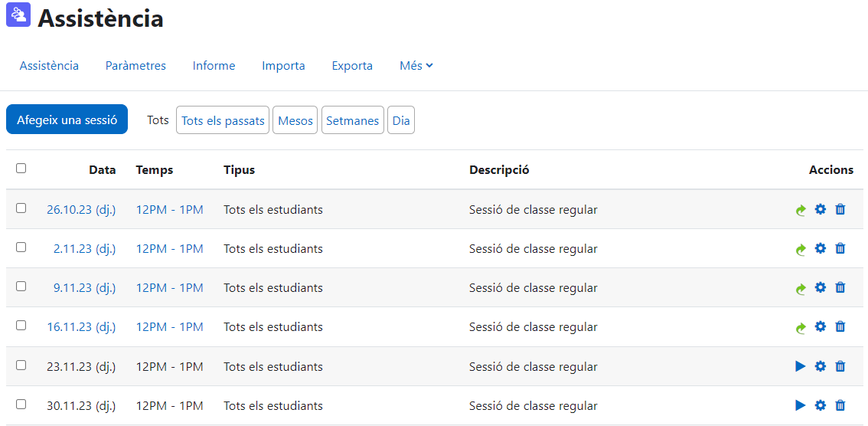
Task: Change attendance for 2.11.23 session (green arrow)
Action: point(801,249)
